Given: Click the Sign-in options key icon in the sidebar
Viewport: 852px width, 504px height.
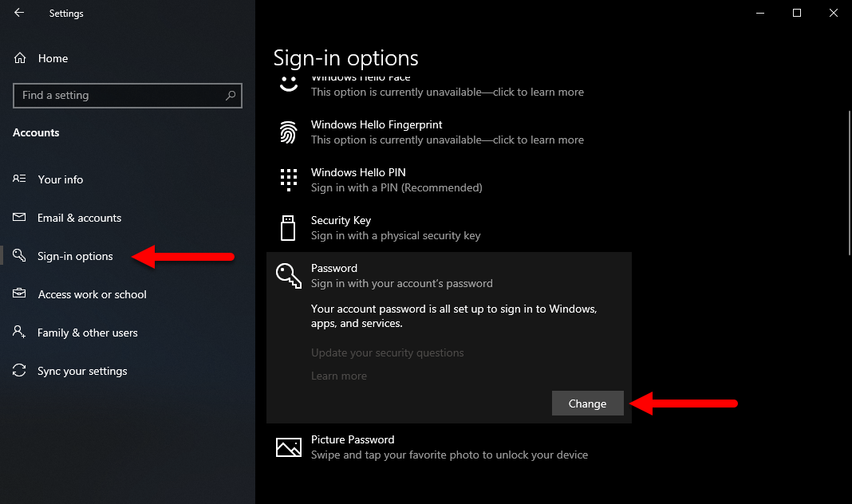Looking at the screenshot, I should [x=19, y=255].
